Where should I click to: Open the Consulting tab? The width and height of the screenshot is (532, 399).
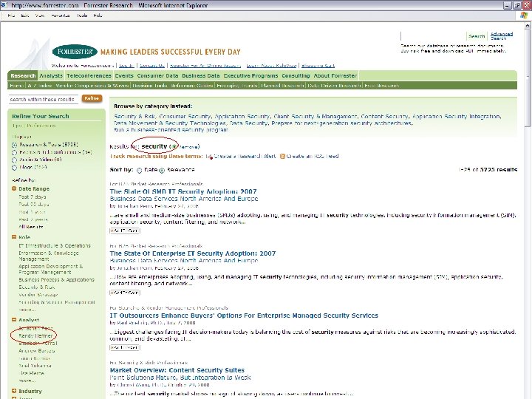click(x=296, y=75)
